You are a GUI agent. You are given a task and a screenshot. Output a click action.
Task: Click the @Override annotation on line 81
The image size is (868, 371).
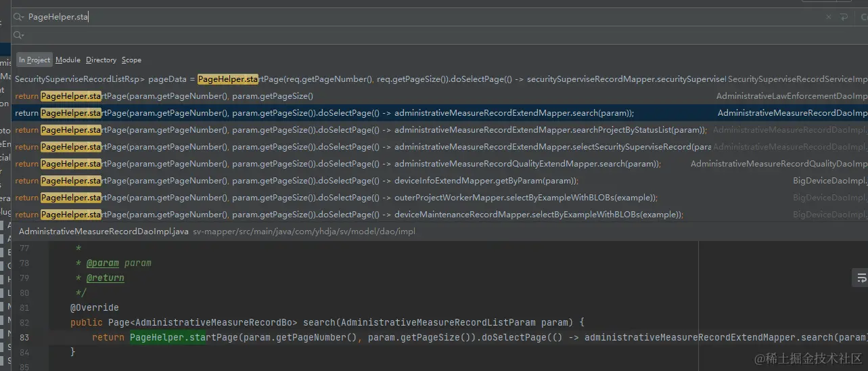pyautogui.click(x=94, y=307)
